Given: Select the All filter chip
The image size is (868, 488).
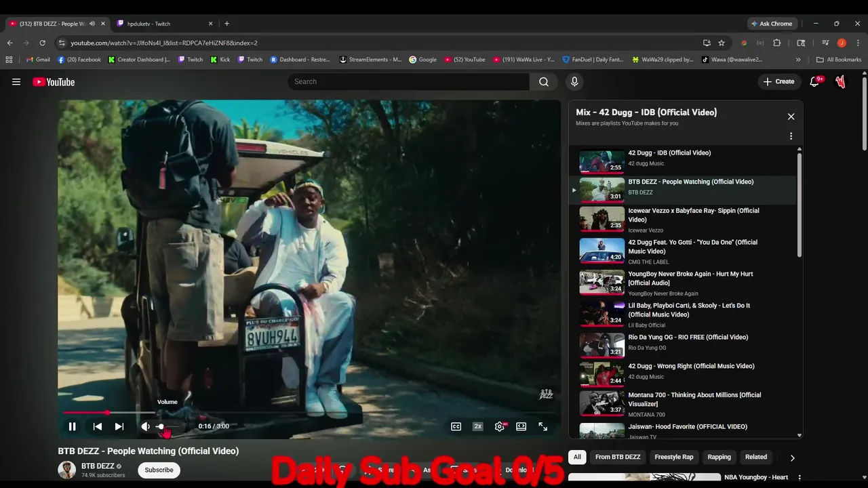Looking at the screenshot, I should [577, 457].
